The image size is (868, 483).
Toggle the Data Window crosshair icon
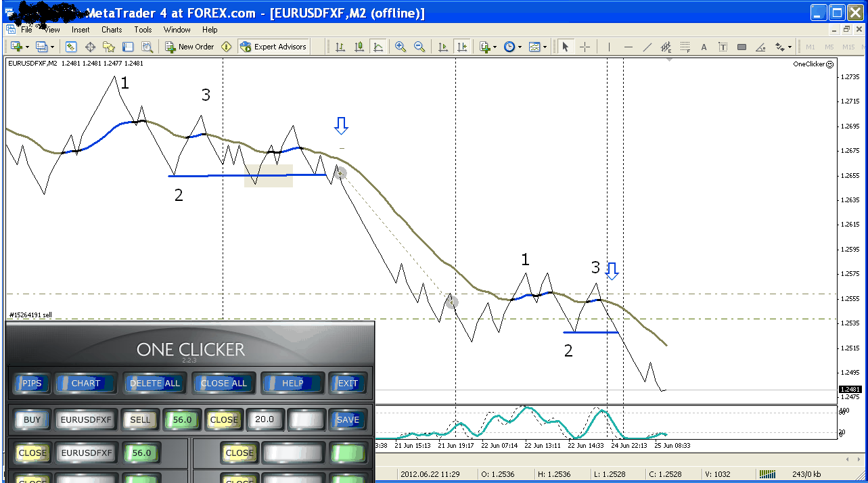click(x=90, y=47)
